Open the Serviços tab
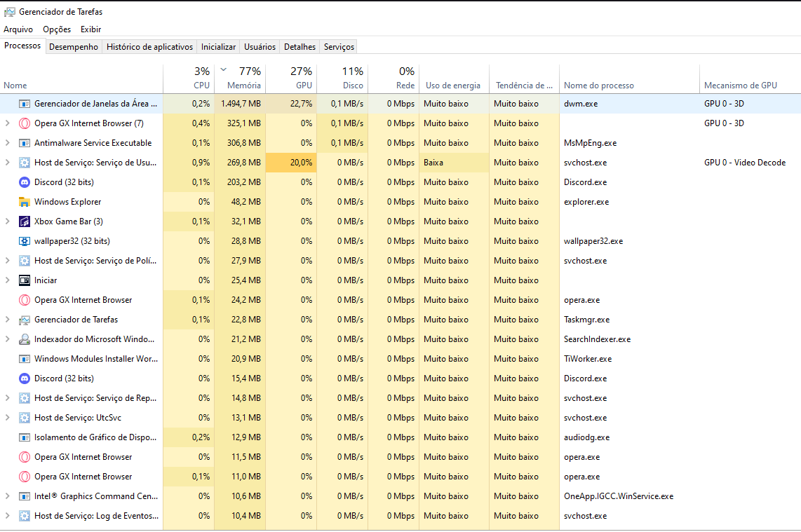This screenshot has width=801, height=532. click(339, 47)
